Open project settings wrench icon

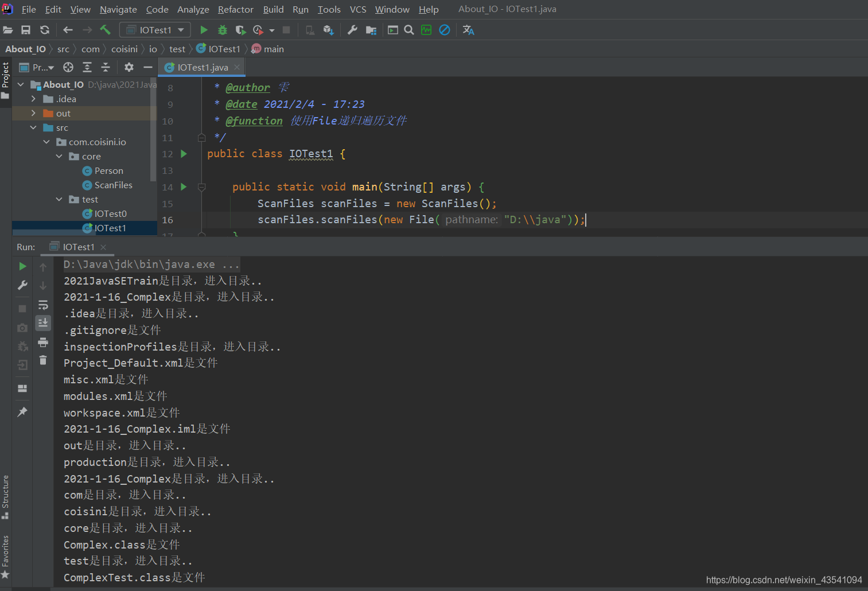(352, 30)
